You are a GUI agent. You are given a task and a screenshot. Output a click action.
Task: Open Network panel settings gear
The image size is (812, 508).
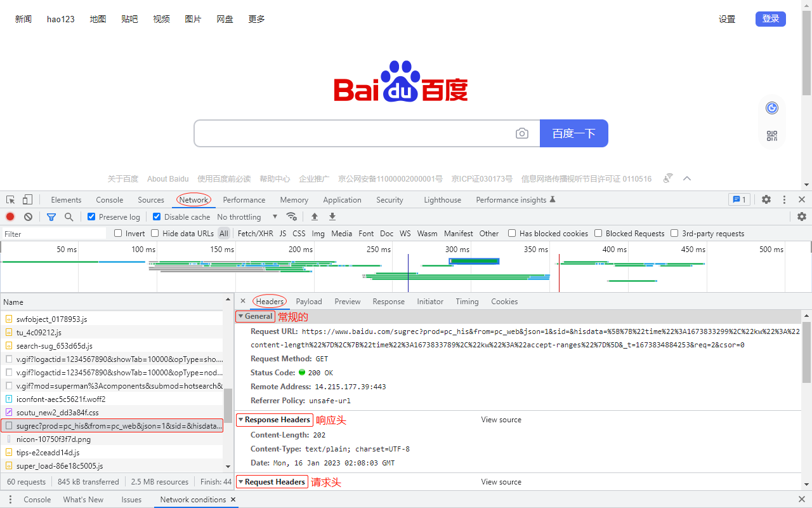(802, 217)
